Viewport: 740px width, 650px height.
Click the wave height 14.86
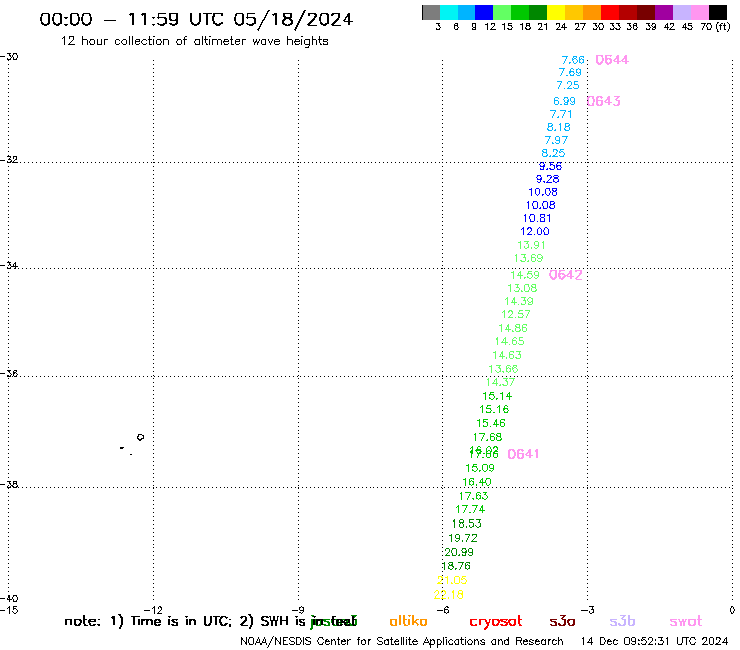[513, 328]
